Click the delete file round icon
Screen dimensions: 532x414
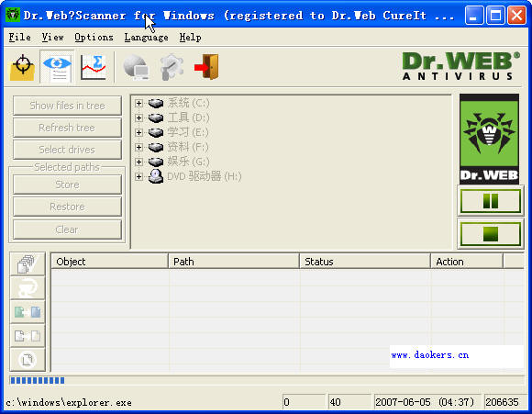28,359
